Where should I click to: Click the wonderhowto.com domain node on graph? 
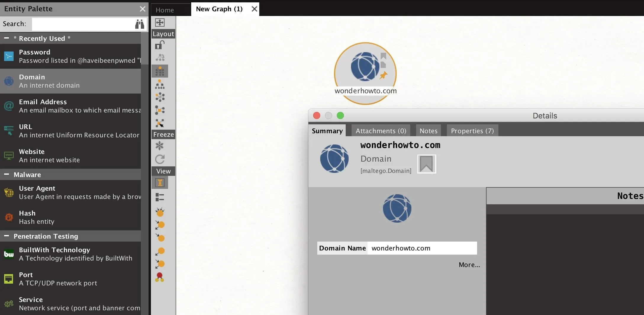[365, 73]
